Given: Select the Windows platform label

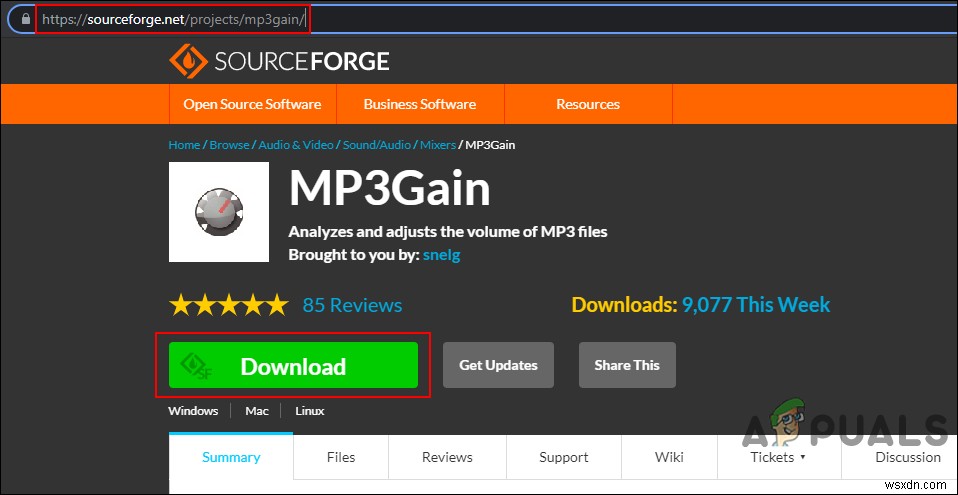Looking at the screenshot, I should pos(193,411).
